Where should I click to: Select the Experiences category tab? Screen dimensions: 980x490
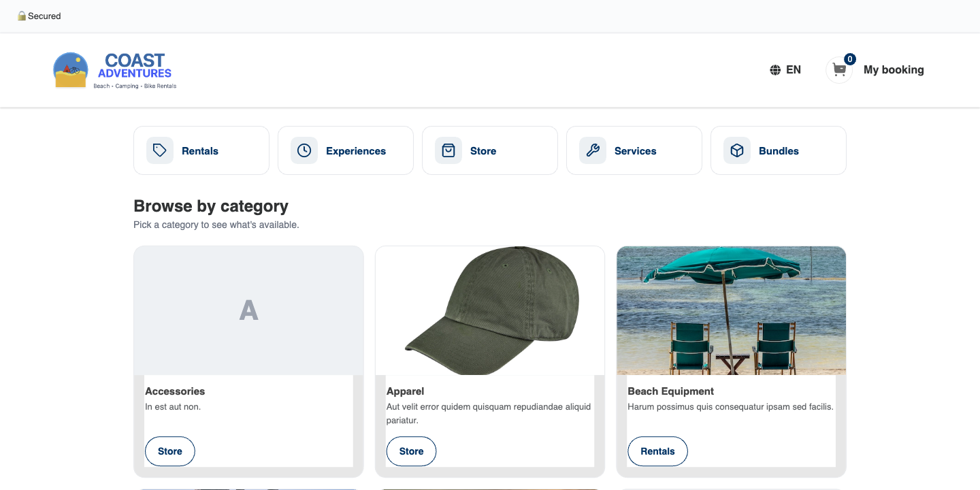[x=346, y=150]
